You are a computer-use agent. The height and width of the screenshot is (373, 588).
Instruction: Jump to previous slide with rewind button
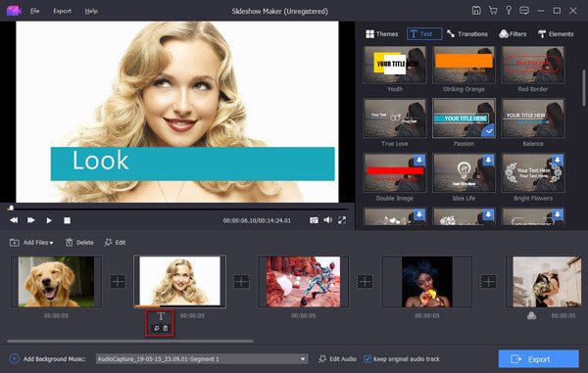click(x=14, y=220)
